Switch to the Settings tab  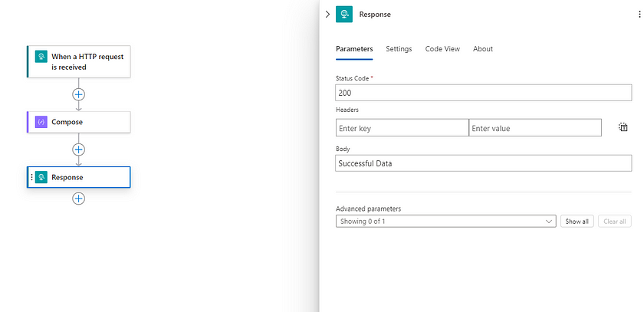point(399,49)
